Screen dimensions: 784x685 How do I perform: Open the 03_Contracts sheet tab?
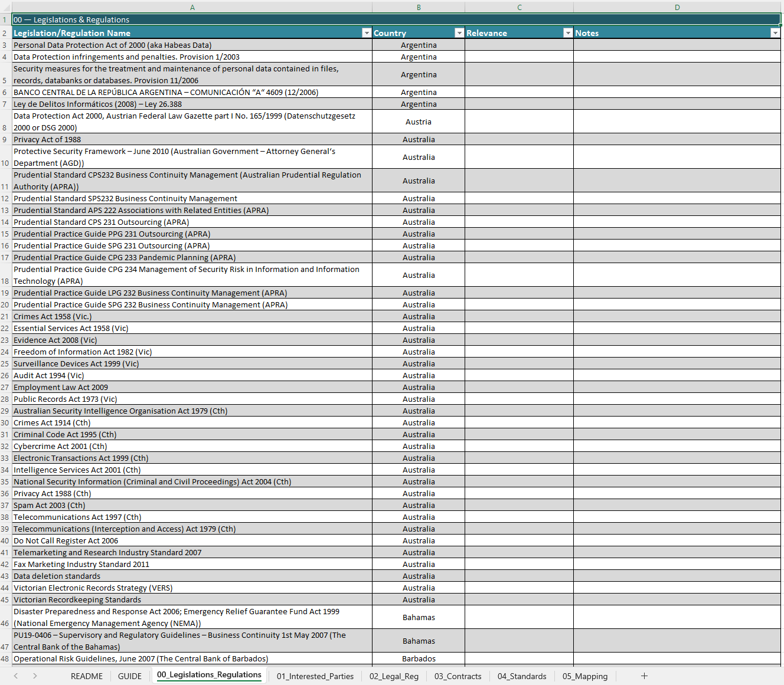click(458, 676)
